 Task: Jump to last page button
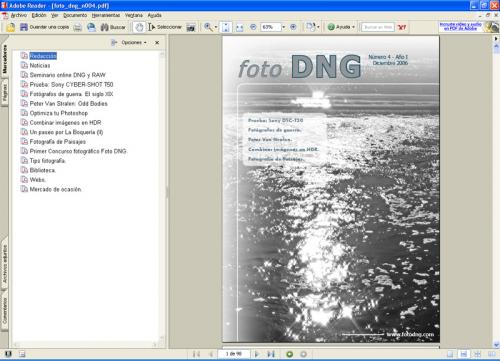pyautogui.click(x=270, y=354)
